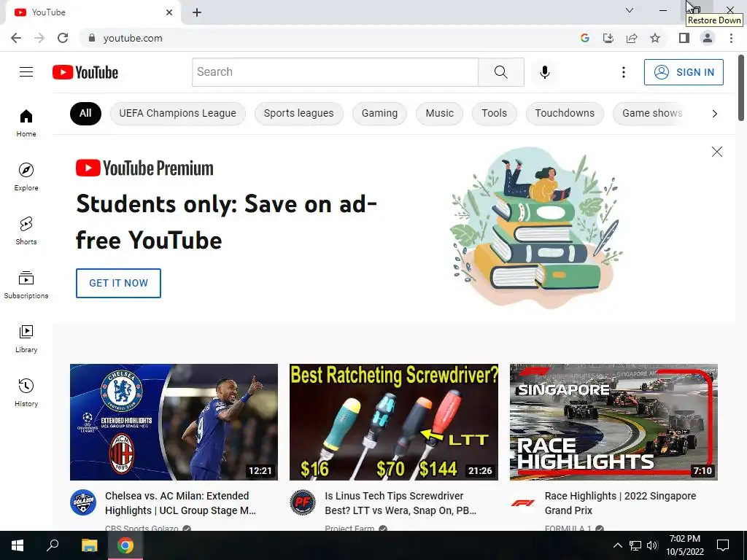Click the SIGN IN button

[684, 72]
